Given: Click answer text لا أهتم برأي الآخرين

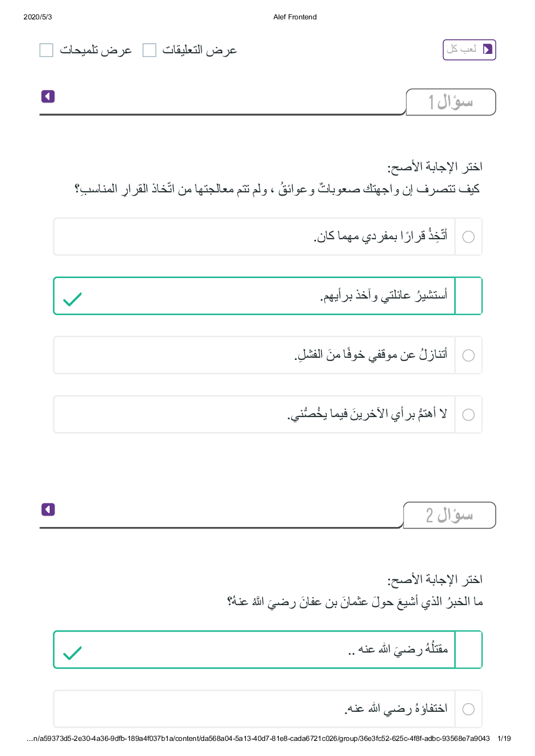Looking at the screenshot, I should (x=367, y=414).
